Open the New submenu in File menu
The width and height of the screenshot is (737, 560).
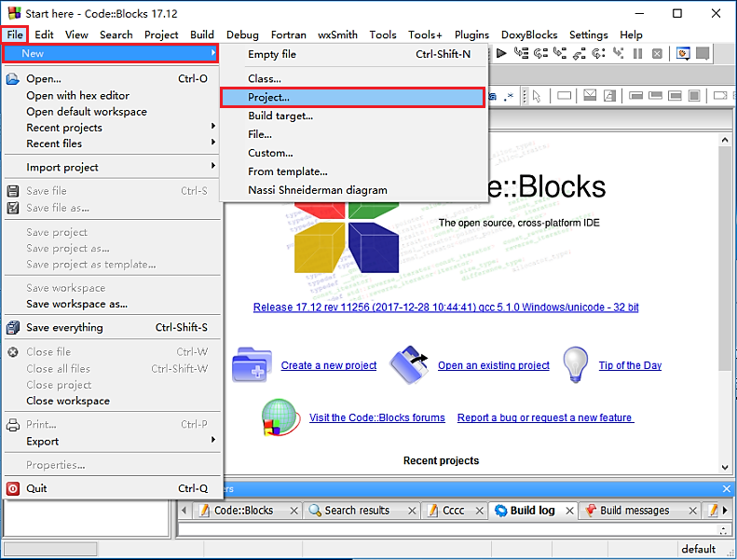(111, 53)
